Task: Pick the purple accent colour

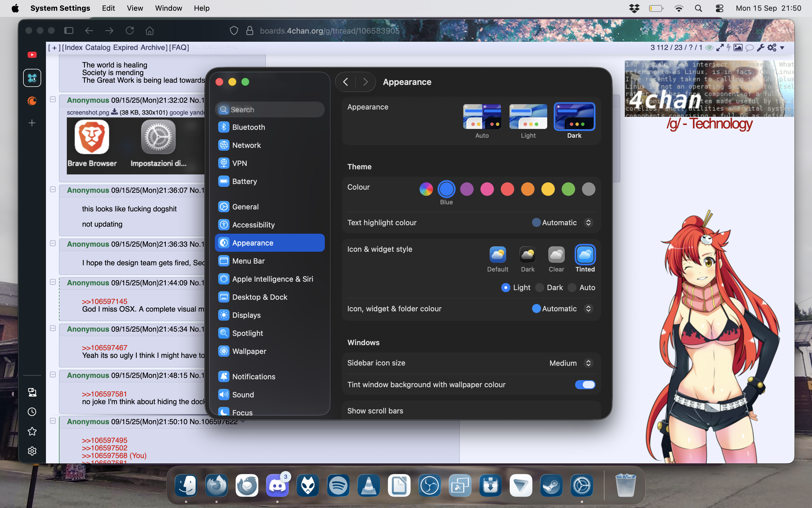Action: (467, 189)
